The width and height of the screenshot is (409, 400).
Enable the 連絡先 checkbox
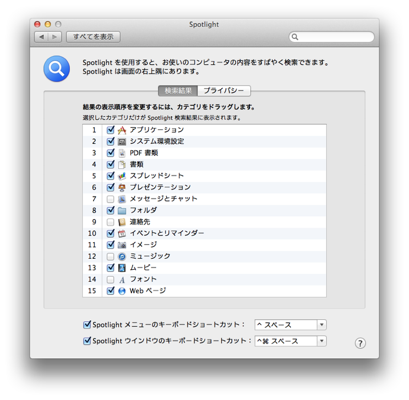point(110,222)
